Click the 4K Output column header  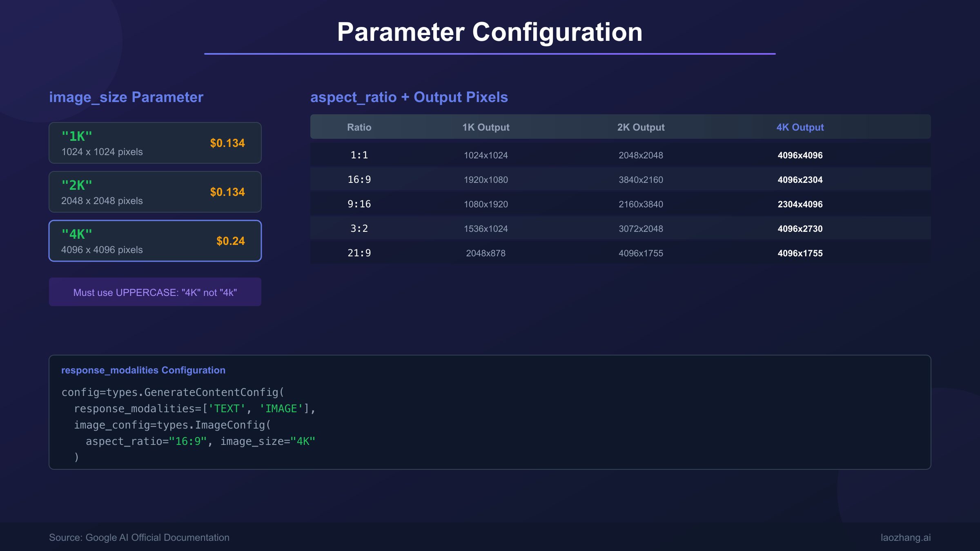pyautogui.click(x=800, y=127)
